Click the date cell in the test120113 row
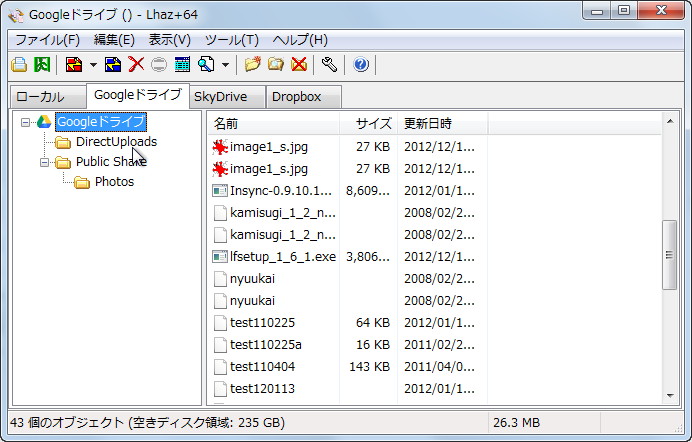The image size is (692, 442). pyautogui.click(x=439, y=389)
